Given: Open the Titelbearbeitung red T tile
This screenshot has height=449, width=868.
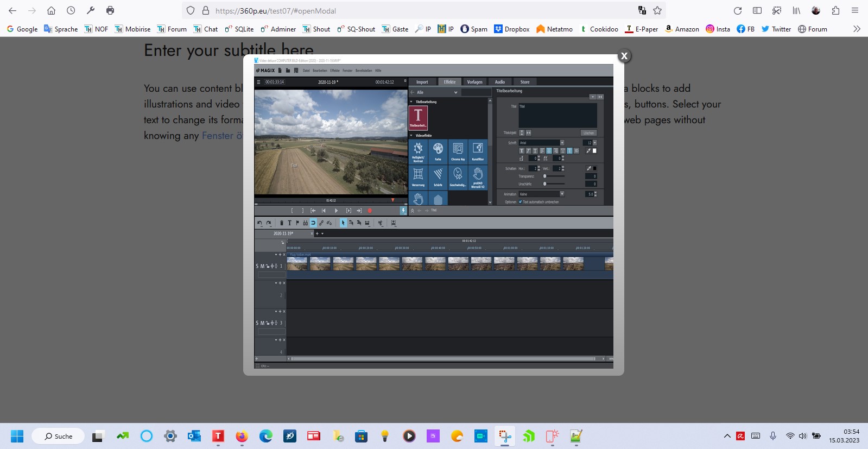Looking at the screenshot, I should tap(418, 118).
